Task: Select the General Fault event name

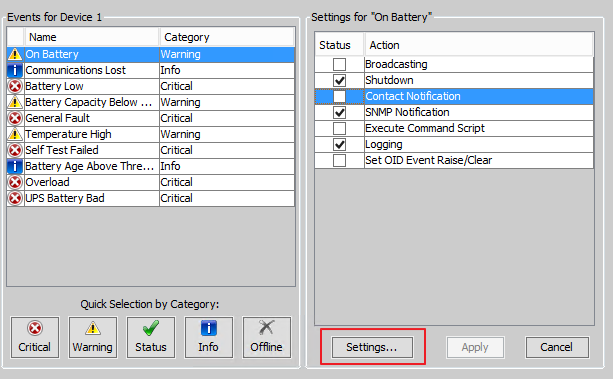Action: tap(57, 118)
